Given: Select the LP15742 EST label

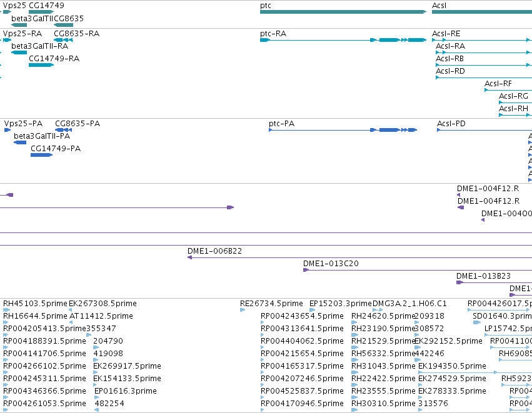Looking at the screenshot, I should (508, 329).
